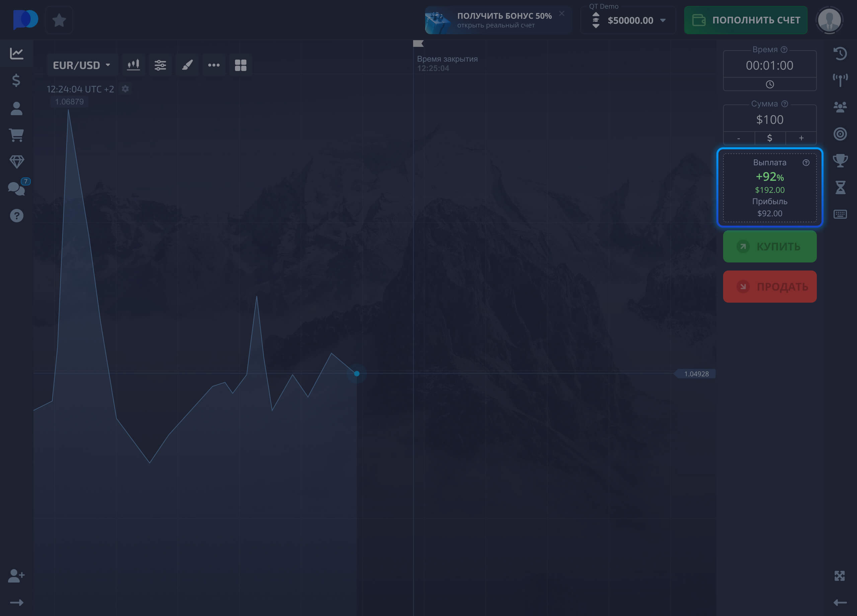The image size is (857, 616).
Task: Open the expiration time clock selector
Action: [x=770, y=84]
